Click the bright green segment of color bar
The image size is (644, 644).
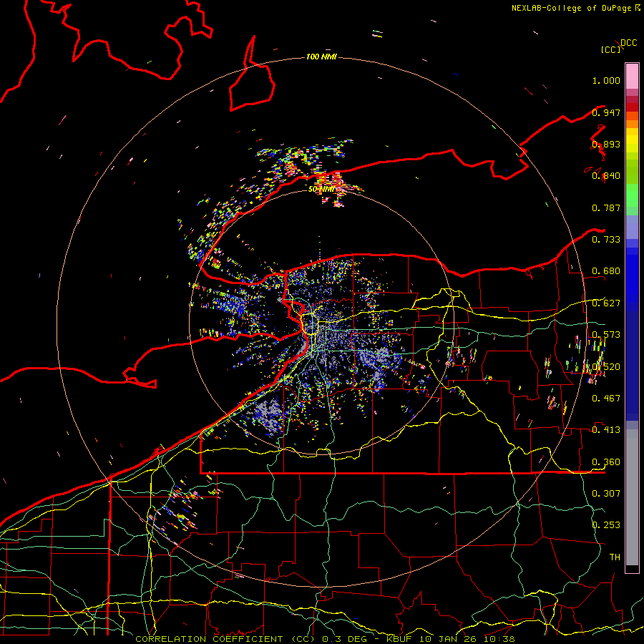tap(632, 195)
